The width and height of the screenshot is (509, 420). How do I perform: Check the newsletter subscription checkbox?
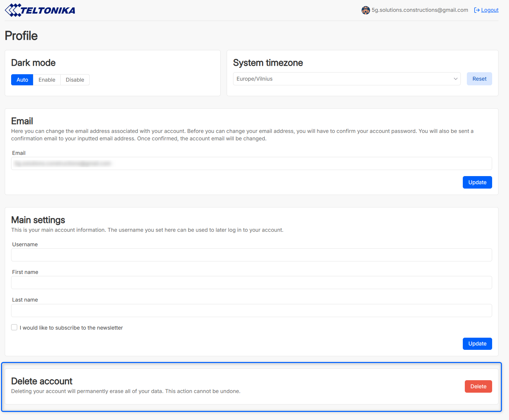tap(14, 328)
